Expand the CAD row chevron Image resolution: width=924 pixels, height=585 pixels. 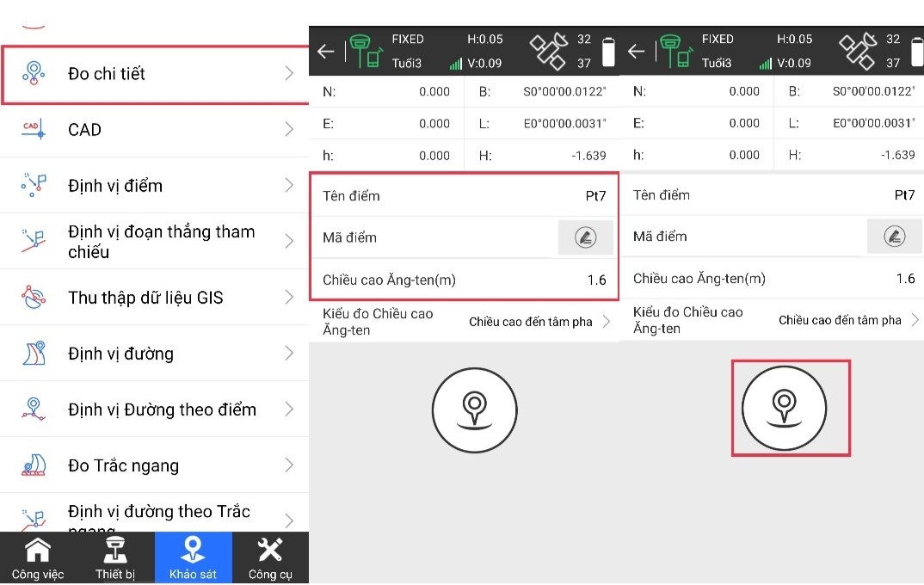coord(289,130)
